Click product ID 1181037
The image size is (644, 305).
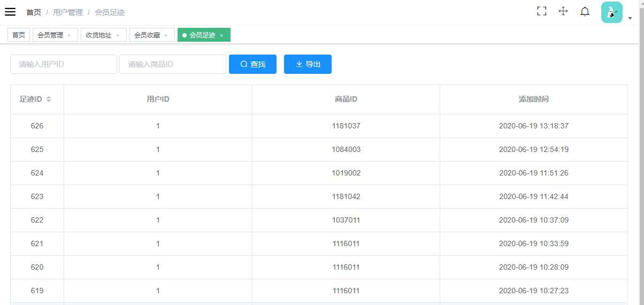346,126
